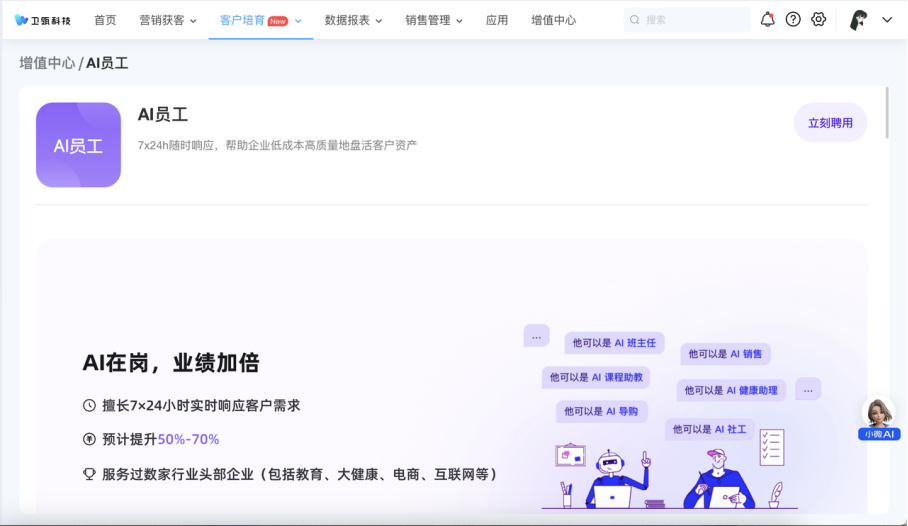Click the 服务过数家行业头部企业 text line
This screenshot has height=526, width=908.
[300, 474]
